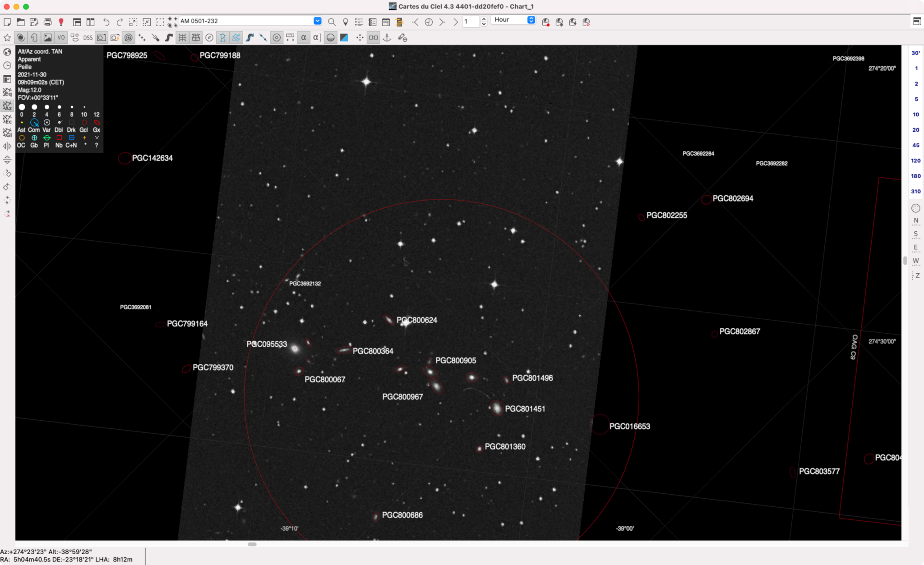
Task: Toggle the coordinate grid icon
Action: coord(182,37)
